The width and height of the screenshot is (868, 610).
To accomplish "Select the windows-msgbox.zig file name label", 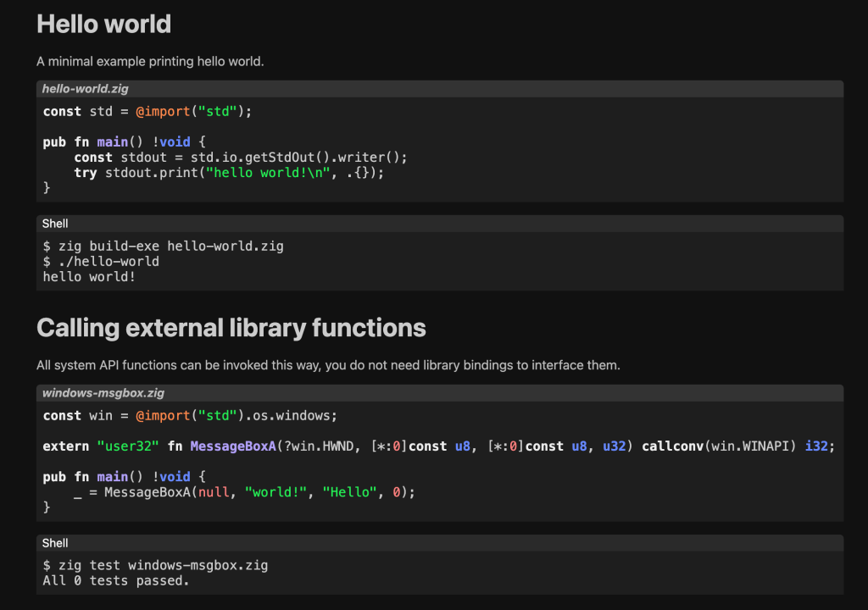I will tap(103, 392).
